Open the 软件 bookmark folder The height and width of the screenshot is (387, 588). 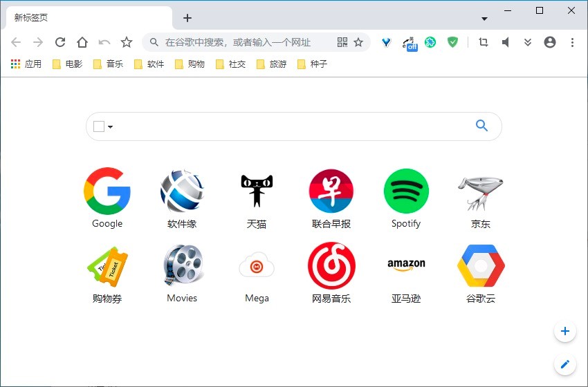[149, 64]
